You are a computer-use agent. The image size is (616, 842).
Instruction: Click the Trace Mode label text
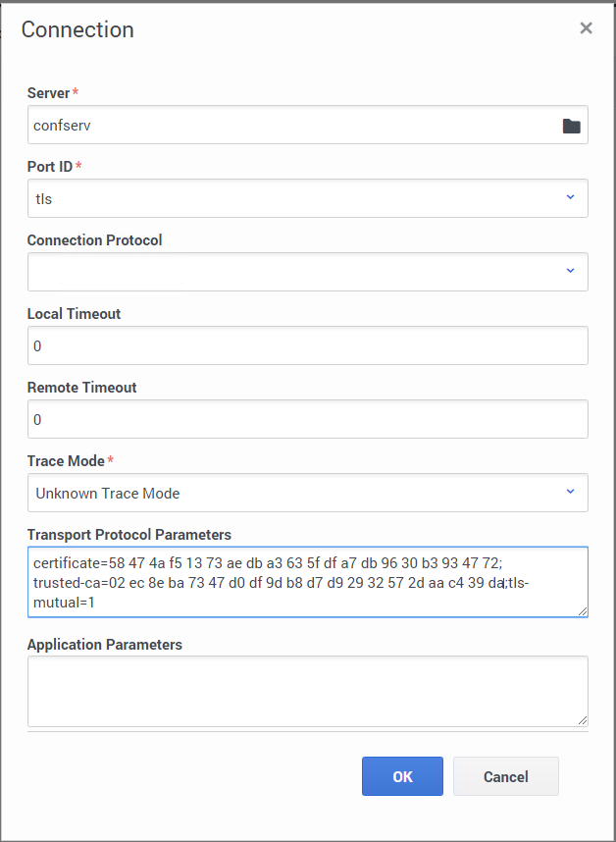point(66,461)
